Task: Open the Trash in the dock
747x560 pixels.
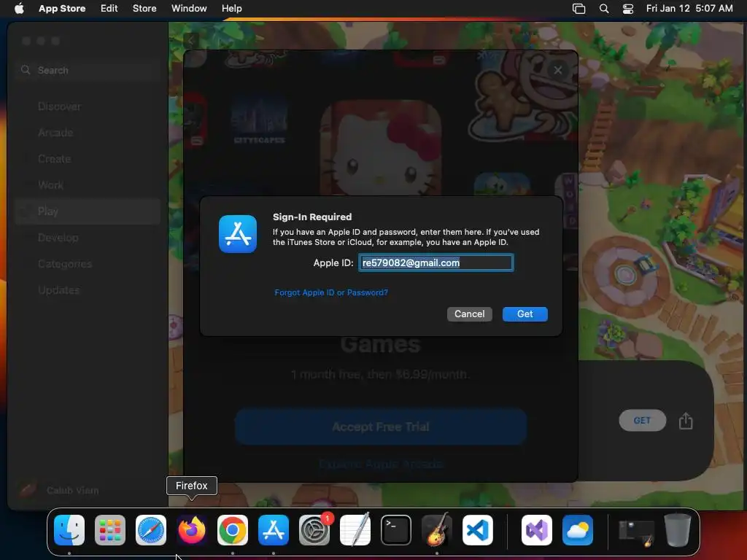Action: point(678,530)
